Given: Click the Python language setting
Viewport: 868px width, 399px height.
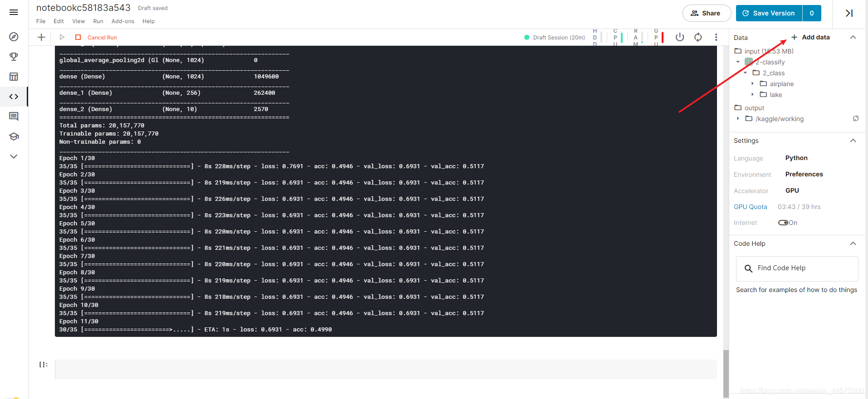Looking at the screenshot, I should [x=796, y=158].
